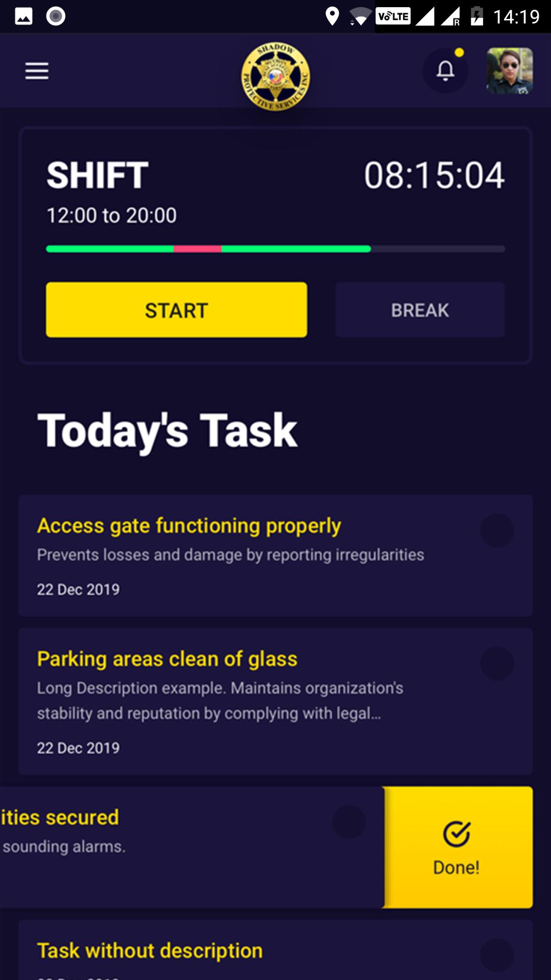The image size is (551, 980).
Task: Tap the battery charging icon
Action: [477, 16]
